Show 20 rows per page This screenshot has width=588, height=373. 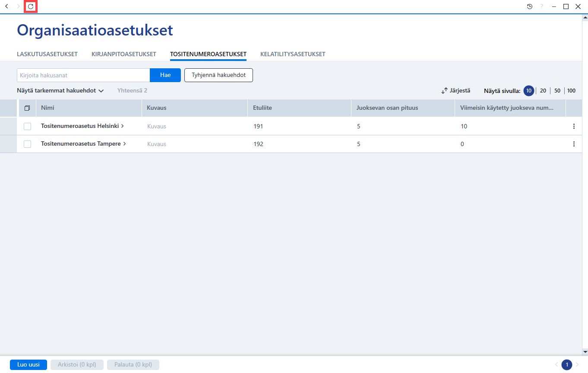point(543,91)
